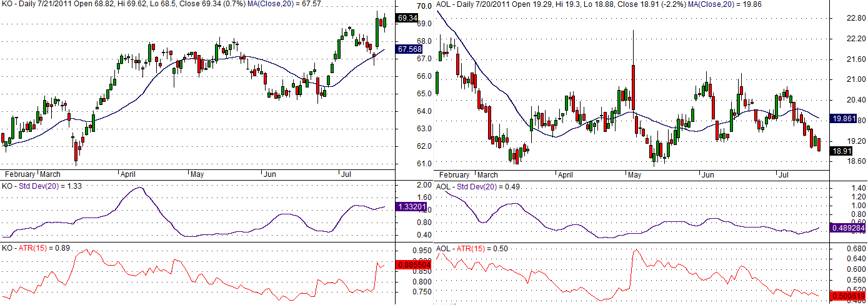Image resolution: width=868 pixels, height=305 pixels.
Task: Select the KO Std Dev value tag 1.33201
Action: point(410,207)
